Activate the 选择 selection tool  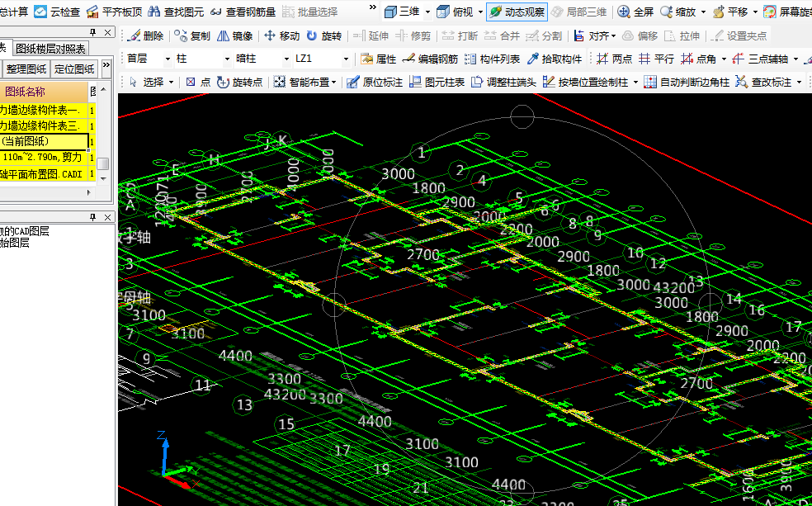(x=147, y=83)
